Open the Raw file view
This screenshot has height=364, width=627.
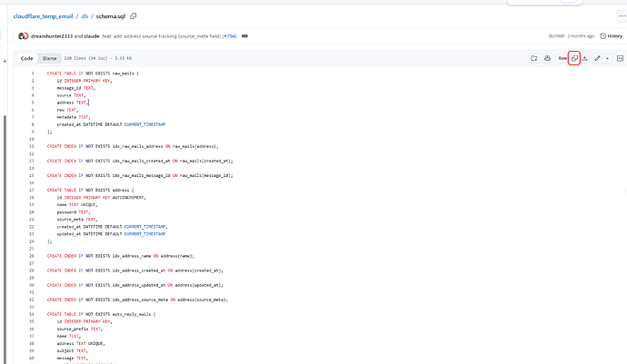562,58
